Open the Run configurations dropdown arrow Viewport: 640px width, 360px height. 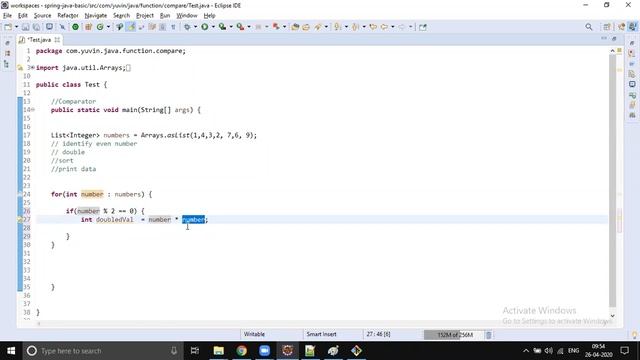(213, 27)
